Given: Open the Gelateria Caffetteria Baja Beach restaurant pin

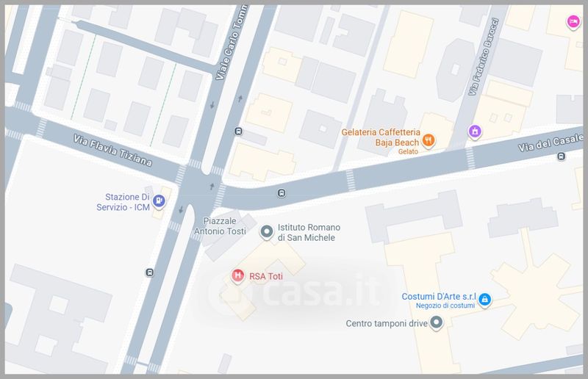Looking at the screenshot, I should coord(429,141).
